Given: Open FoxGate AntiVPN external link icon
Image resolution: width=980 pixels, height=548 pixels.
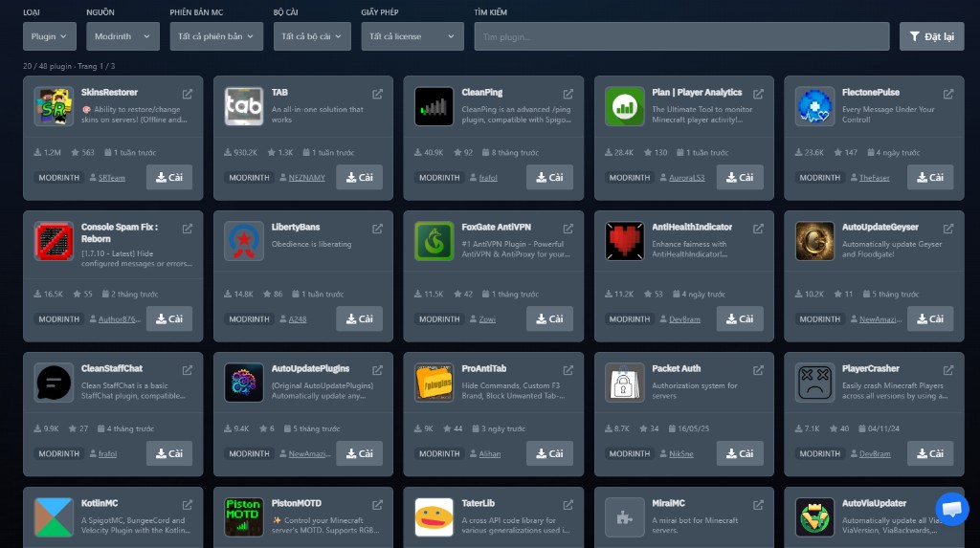Looking at the screenshot, I should (x=568, y=229).
